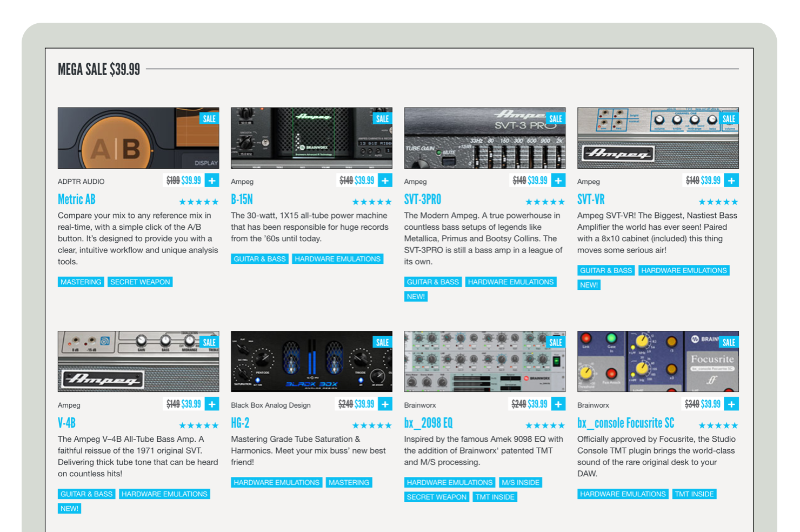Select SECRET WEAPON tag under bx_2098 EQ
Viewport: 800px width, 532px height.
point(437,497)
